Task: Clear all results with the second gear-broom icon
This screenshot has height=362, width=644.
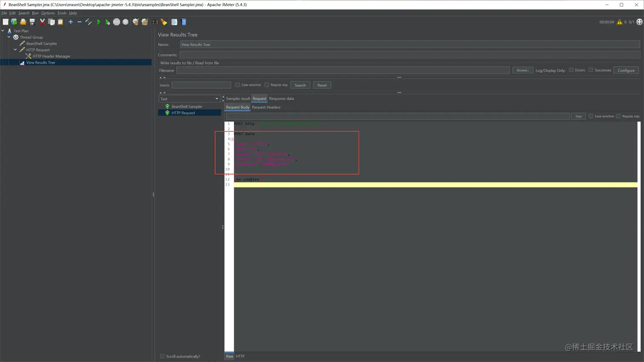Action: click(145, 22)
